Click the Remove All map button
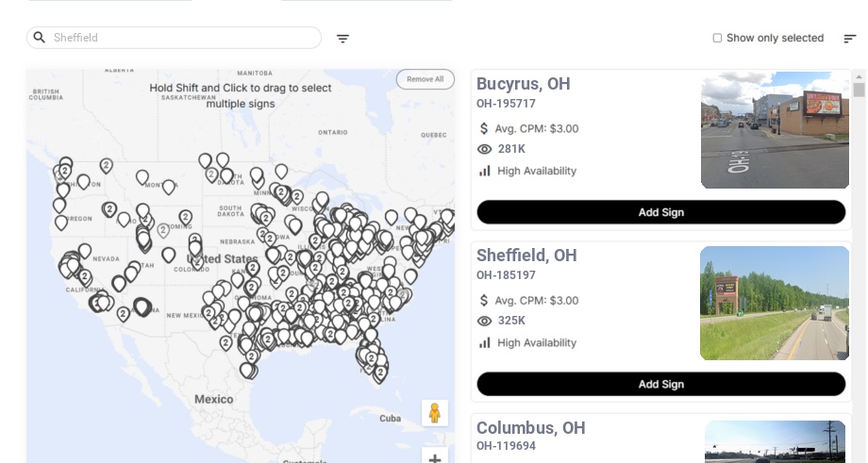Image resolution: width=868 pixels, height=463 pixels. (x=425, y=79)
